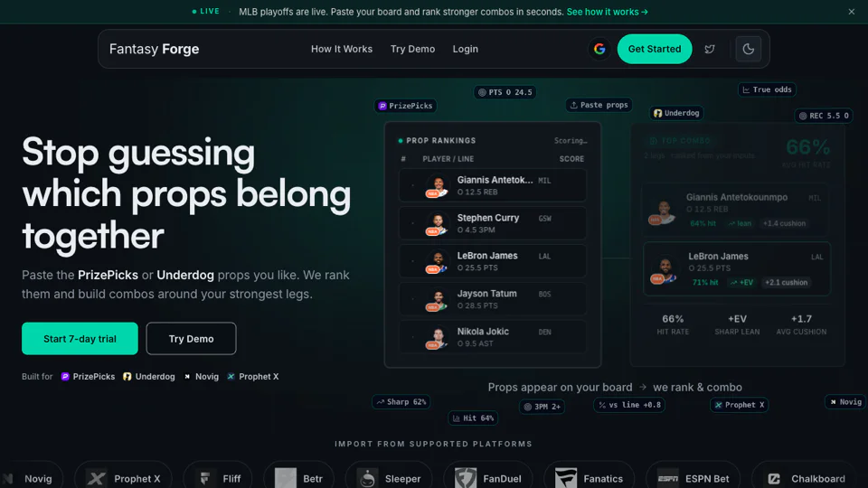Click Try Demo in the navigation bar

[412, 49]
